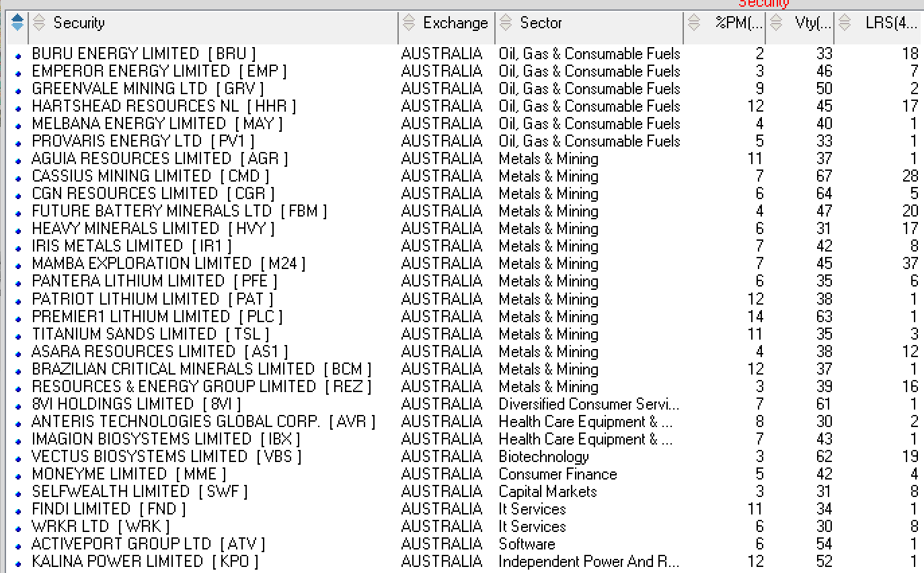Viewport: 924px width, 573px height.
Task: Click LRS value 28 in CASSIUS MINING row
Action: 910,176
